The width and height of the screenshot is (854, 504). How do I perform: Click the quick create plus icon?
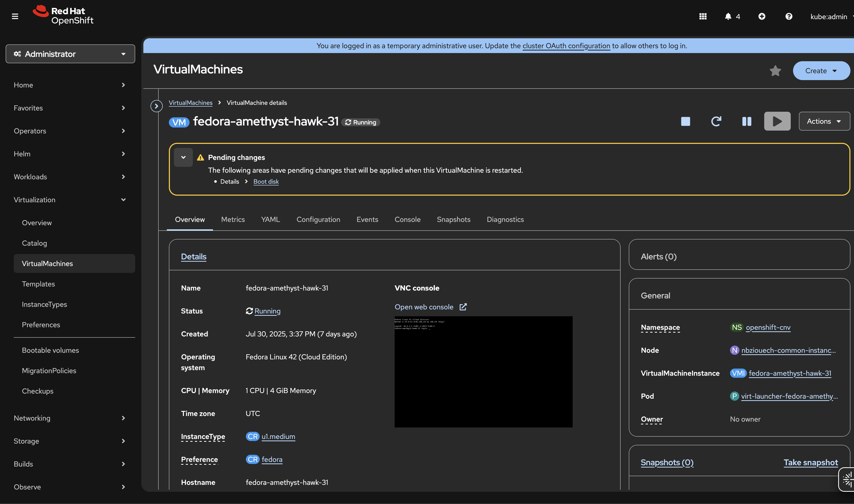[762, 16]
